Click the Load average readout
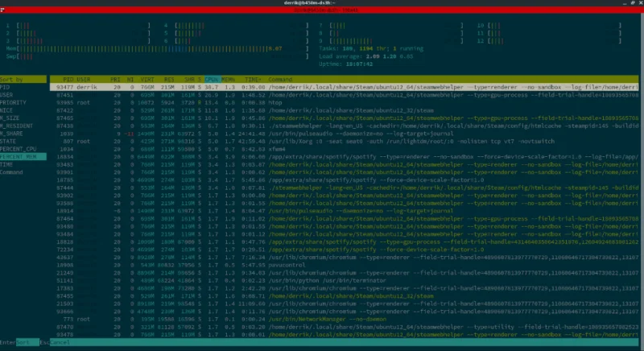The height and width of the screenshot is (351, 644). click(x=366, y=56)
